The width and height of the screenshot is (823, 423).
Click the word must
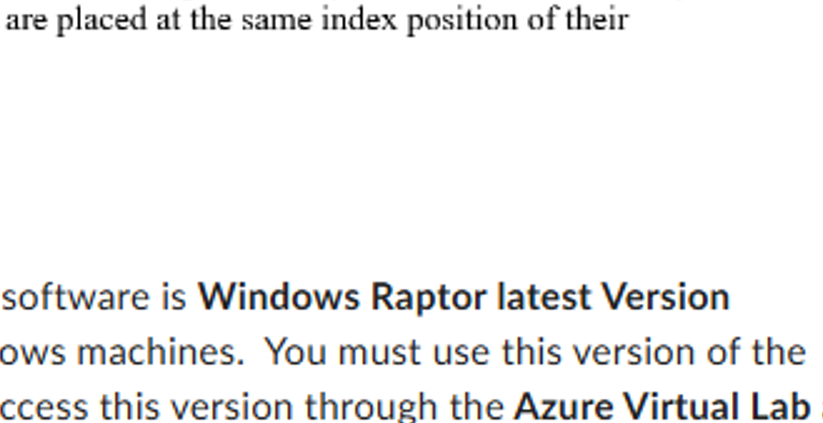coord(380,352)
